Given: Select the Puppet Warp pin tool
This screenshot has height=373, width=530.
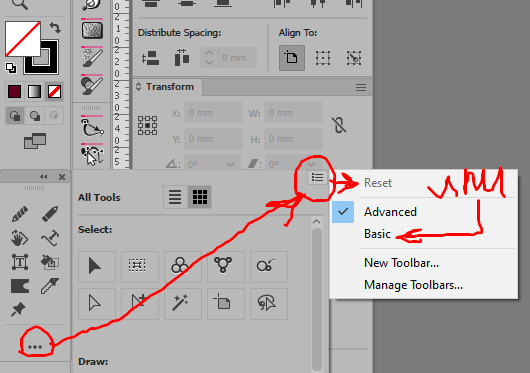Looking at the screenshot, I should point(18,309).
